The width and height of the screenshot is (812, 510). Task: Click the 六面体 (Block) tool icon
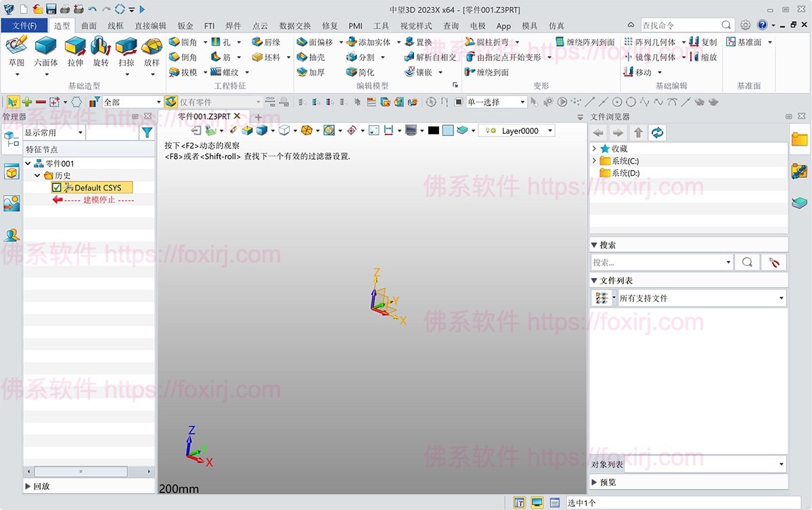click(x=45, y=49)
